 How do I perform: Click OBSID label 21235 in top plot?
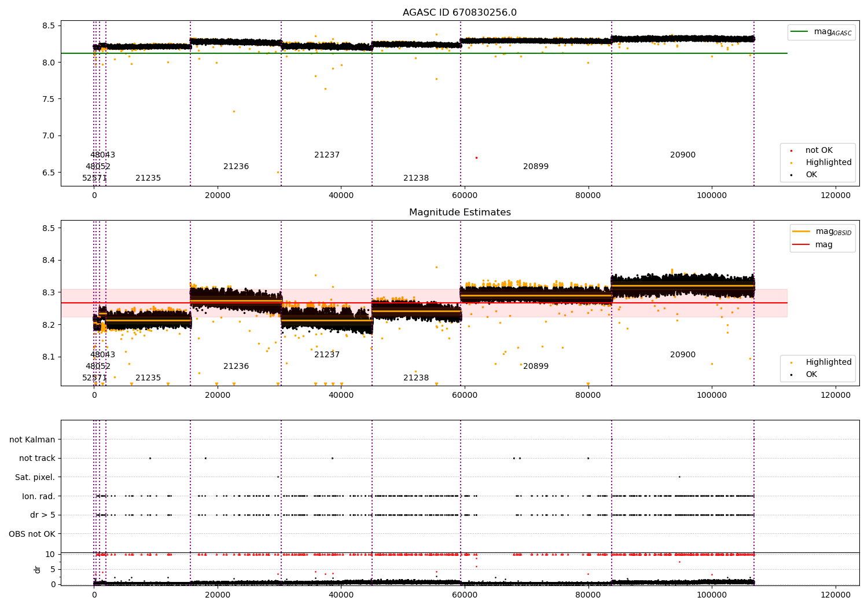click(148, 178)
